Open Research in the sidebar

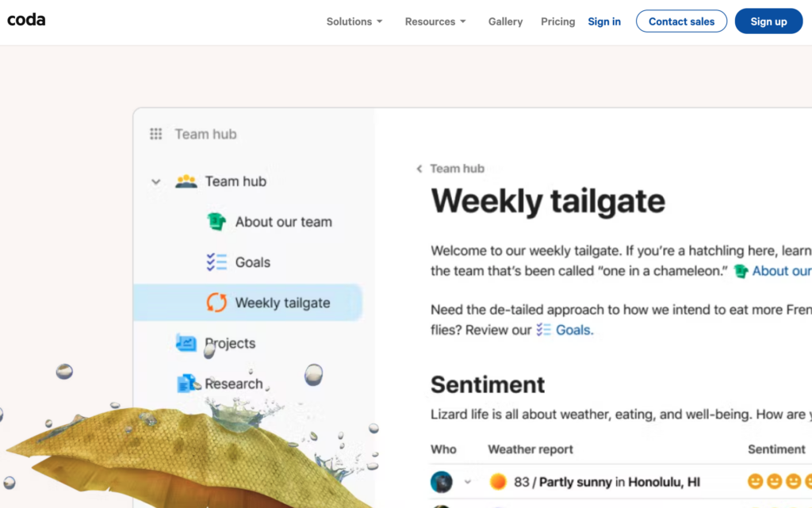coord(234,384)
